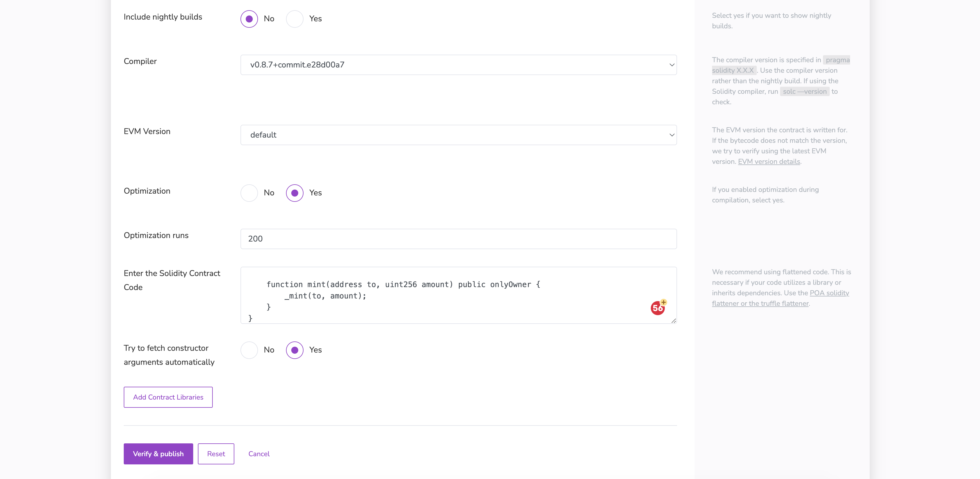Viewport: 980px width, 479px height.
Task: Click the Cancel link
Action: [259, 454]
